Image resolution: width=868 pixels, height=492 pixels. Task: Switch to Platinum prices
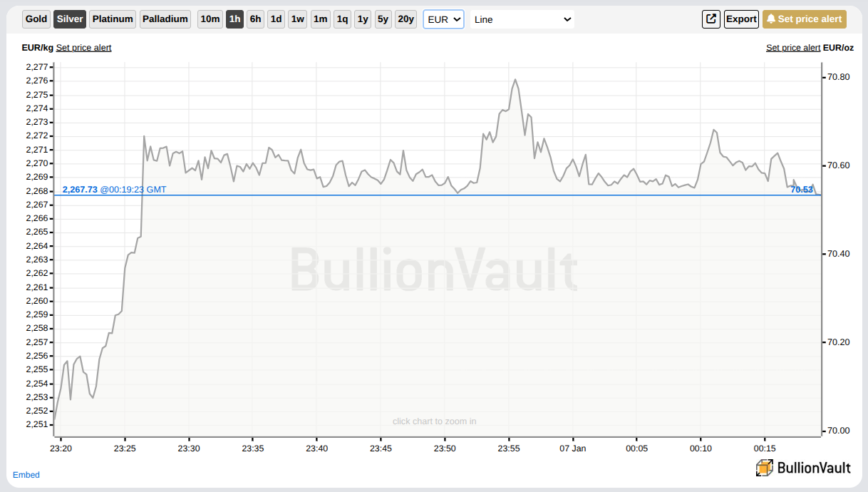pyautogui.click(x=113, y=19)
